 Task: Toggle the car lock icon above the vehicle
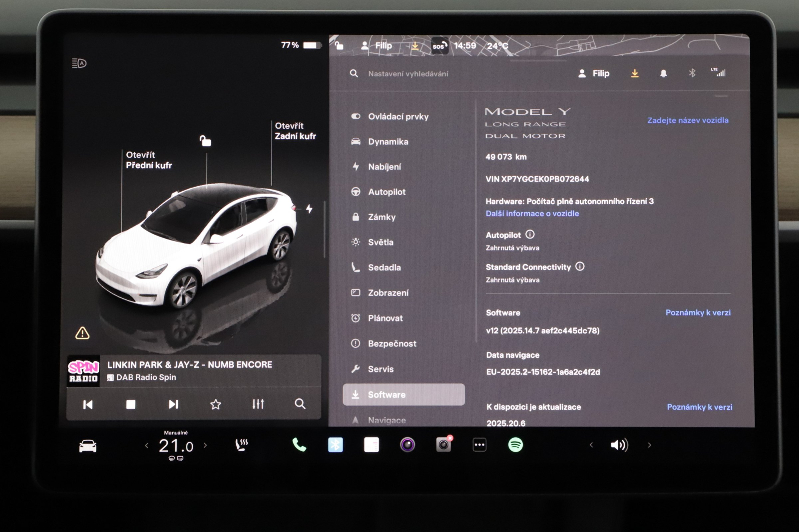coord(205,141)
